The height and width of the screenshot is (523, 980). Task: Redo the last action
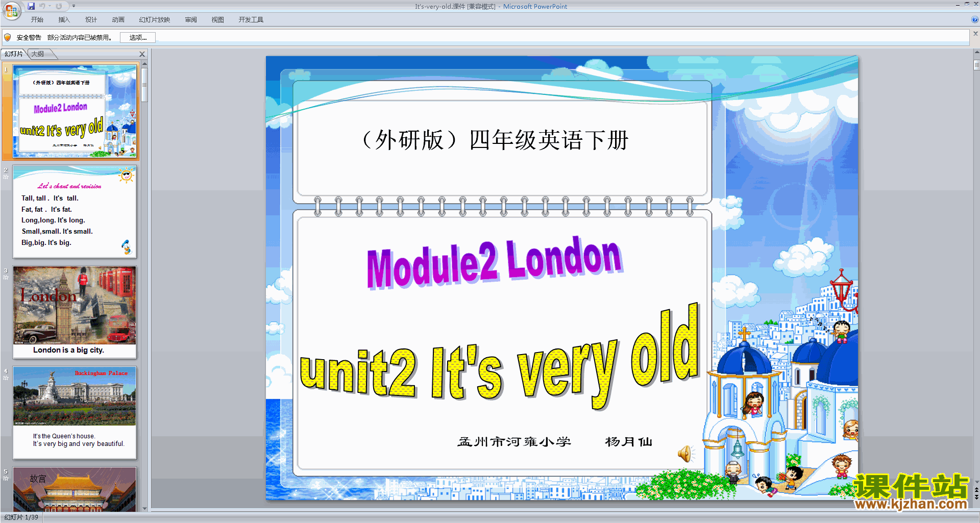click(x=59, y=6)
